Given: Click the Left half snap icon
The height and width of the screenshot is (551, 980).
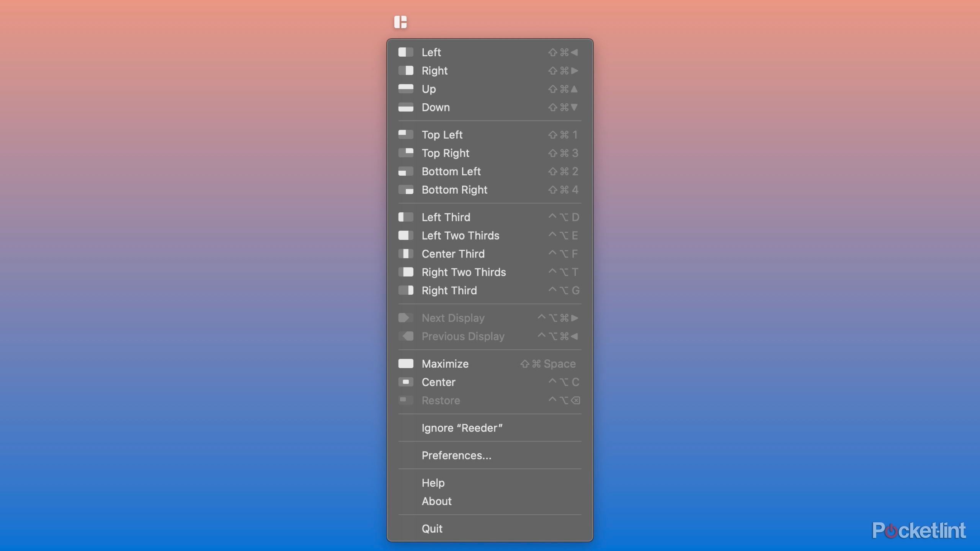Looking at the screenshot, I should (406, 52).
